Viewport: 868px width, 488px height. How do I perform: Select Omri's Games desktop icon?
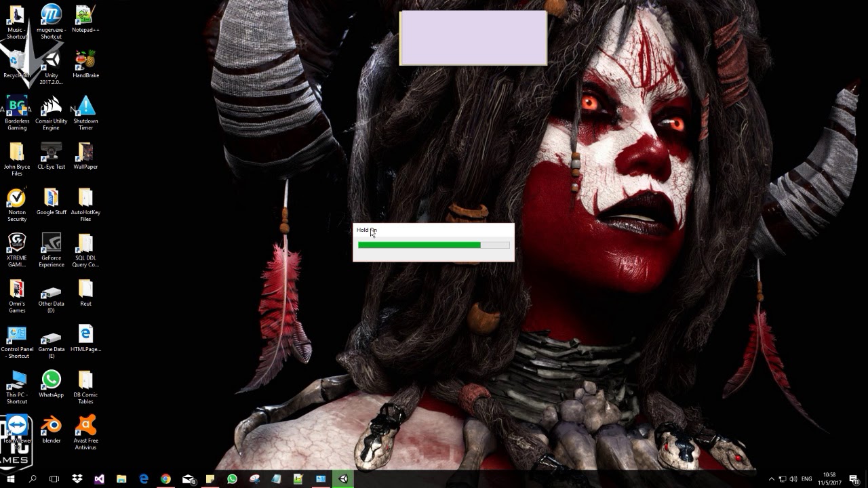pos(17,296)
